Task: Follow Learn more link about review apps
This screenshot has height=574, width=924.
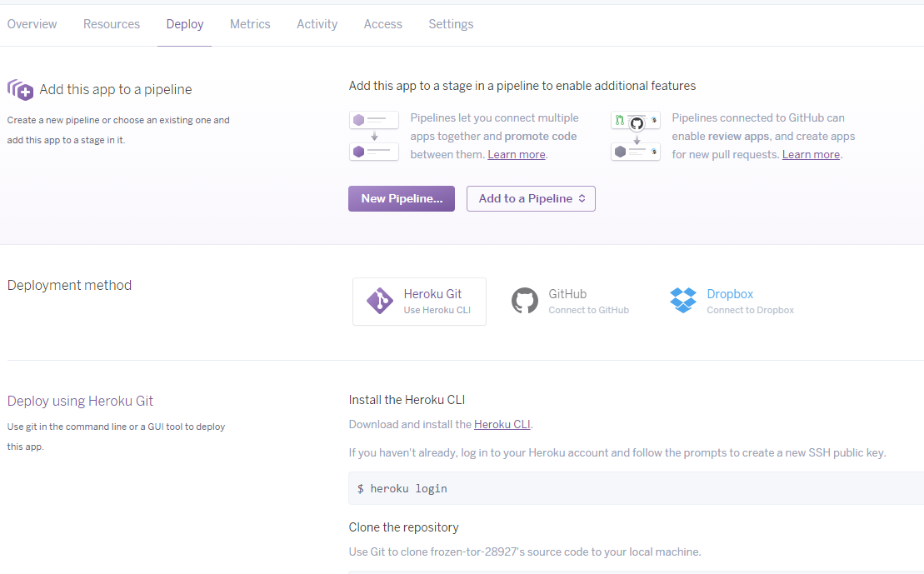Action: tap(811, 154)
